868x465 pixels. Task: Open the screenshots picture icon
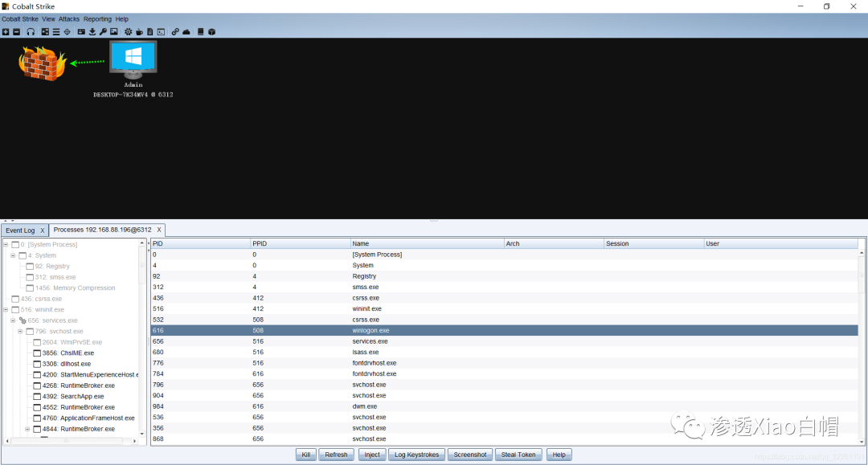(114, 32)
